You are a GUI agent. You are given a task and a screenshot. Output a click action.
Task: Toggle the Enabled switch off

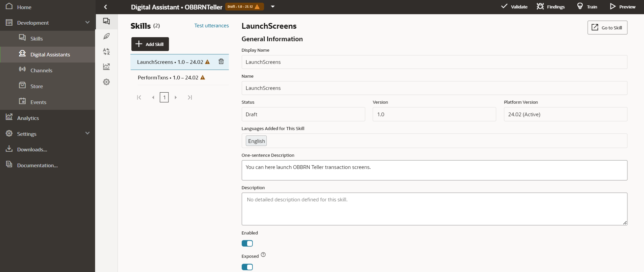coord(247,243)
